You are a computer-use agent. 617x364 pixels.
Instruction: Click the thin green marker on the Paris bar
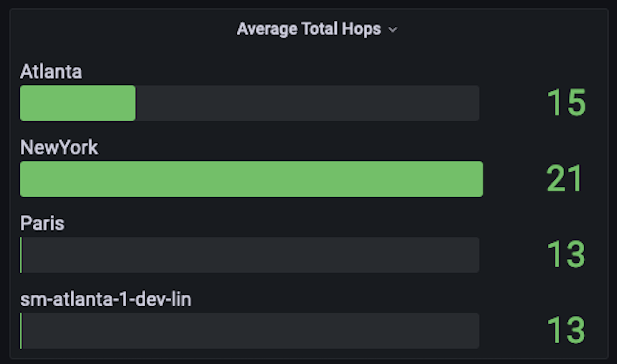pyautogui.click(x=21, y=255)
